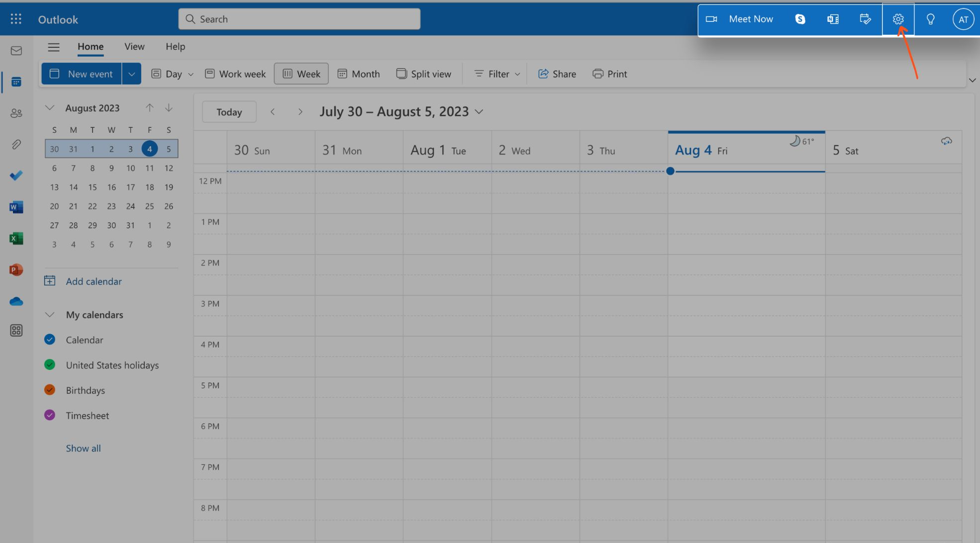
Task: Click the Today button
Action: click(229, 112)
